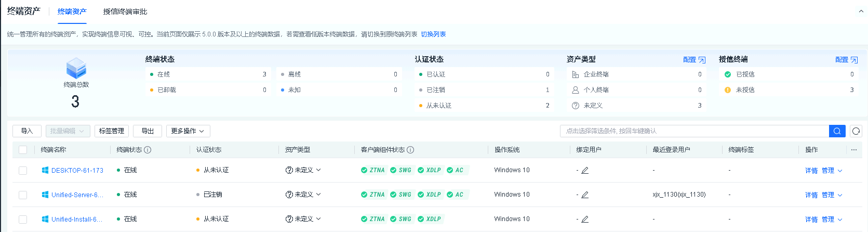Click the info icon beside 终端状态 column
868x232 pixels.
[x=148, y=150]
